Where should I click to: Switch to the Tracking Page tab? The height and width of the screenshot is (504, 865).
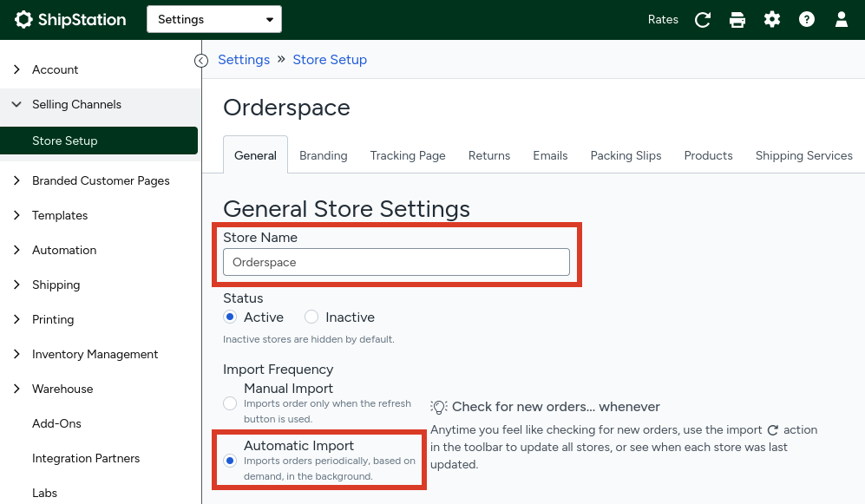[408, 155]
